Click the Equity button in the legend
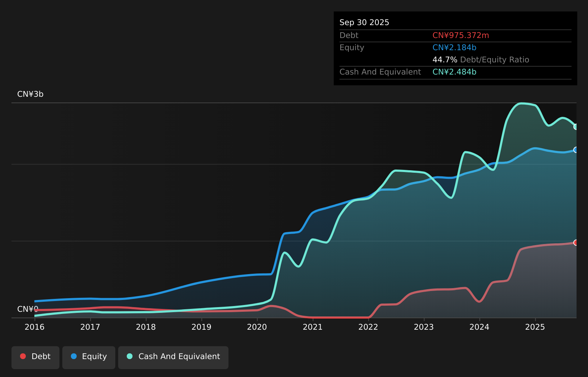The image size is (588, 377). point(88,357)
